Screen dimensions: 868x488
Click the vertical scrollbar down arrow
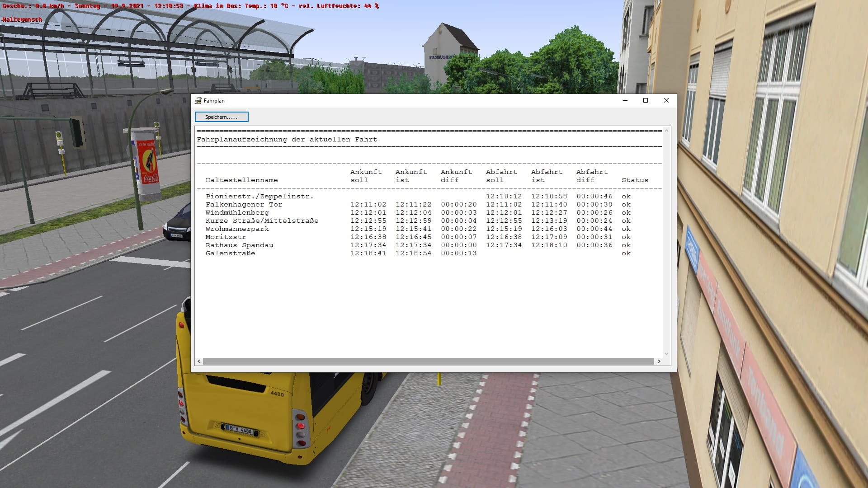pos(666,354)
